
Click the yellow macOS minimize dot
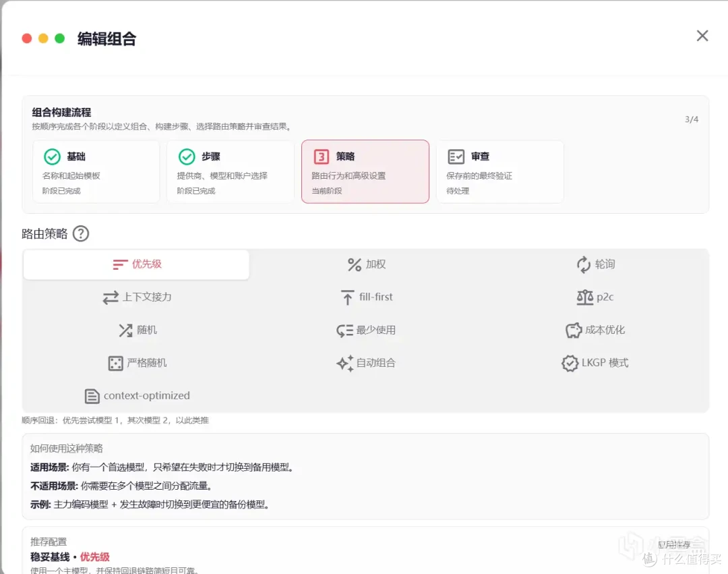pos(43,38)
